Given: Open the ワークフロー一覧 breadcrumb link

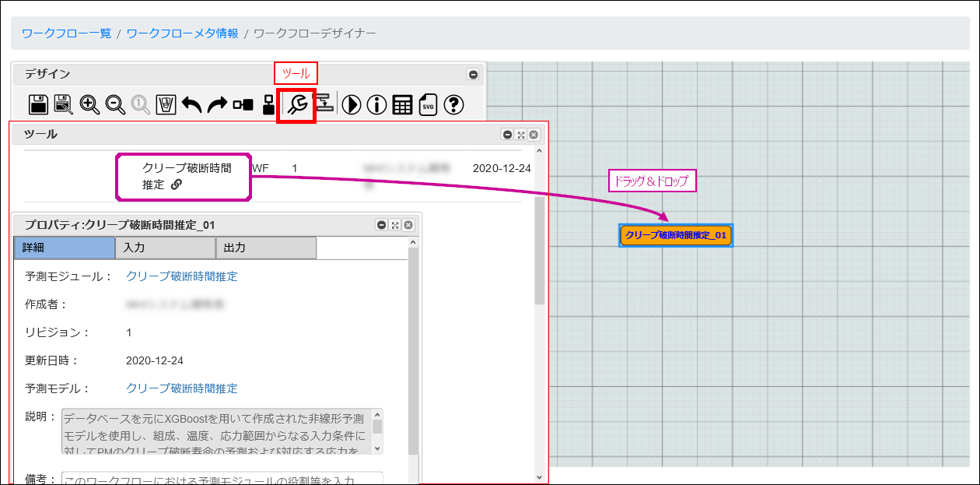Looking at the screenshot, I should pyautogui.click(x=66, y=33).
